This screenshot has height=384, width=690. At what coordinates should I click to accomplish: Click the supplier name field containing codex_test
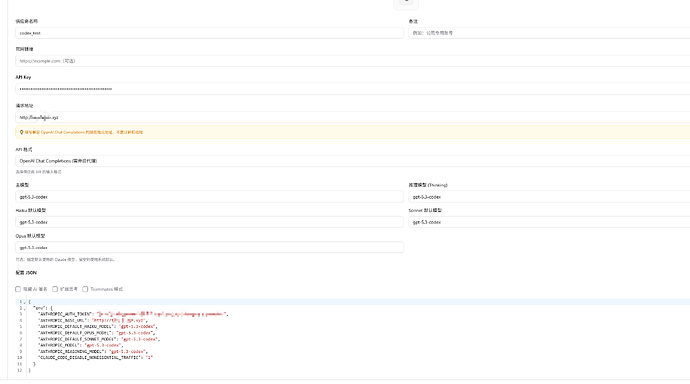click(209, 33)
